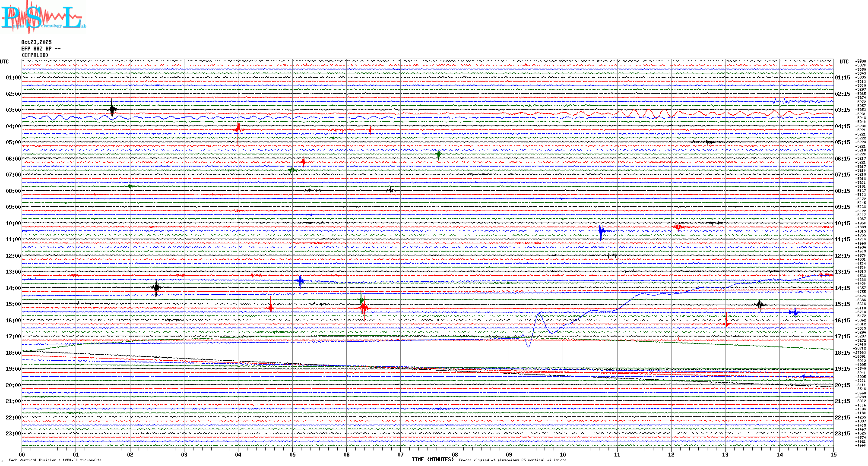Click the blue seismic burst near 10:15
868x466 pixels.
(x=601, y=231)
